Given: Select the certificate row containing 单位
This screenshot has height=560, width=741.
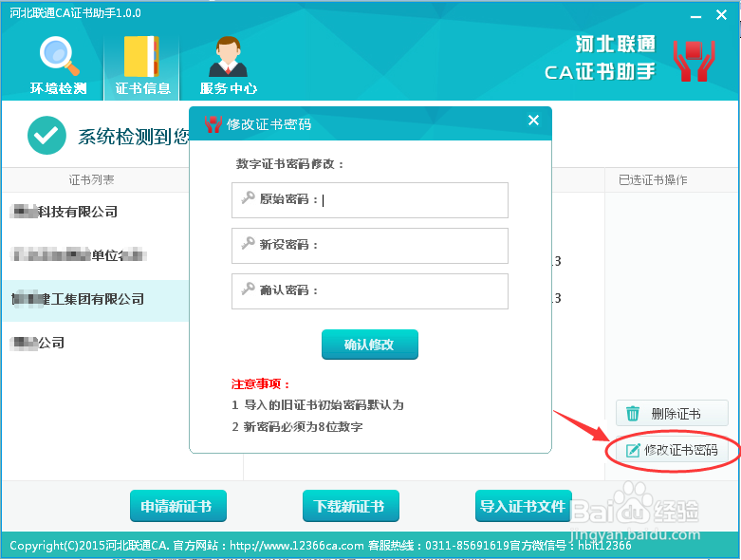Looking at the screenshot, I should click(x=96, y=255).
